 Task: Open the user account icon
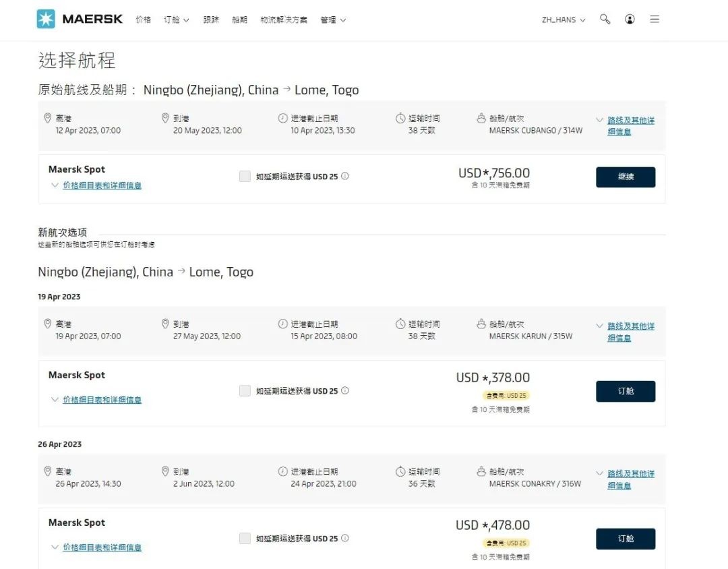click(630, 19)
